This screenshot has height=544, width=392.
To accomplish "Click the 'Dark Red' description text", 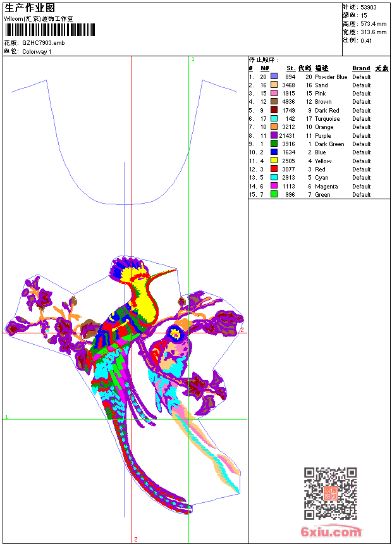I will tap(327, 111).
